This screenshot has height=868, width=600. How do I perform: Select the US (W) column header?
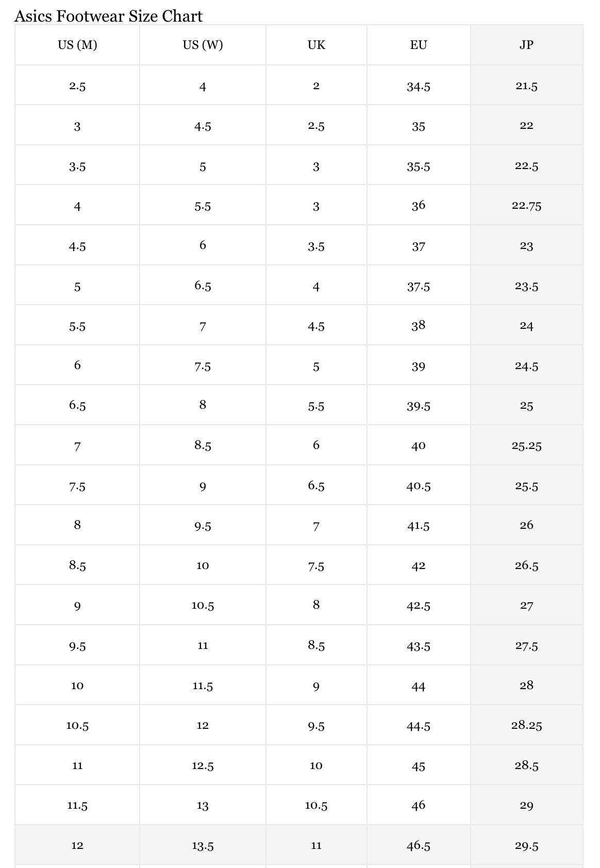coord(203,45)
